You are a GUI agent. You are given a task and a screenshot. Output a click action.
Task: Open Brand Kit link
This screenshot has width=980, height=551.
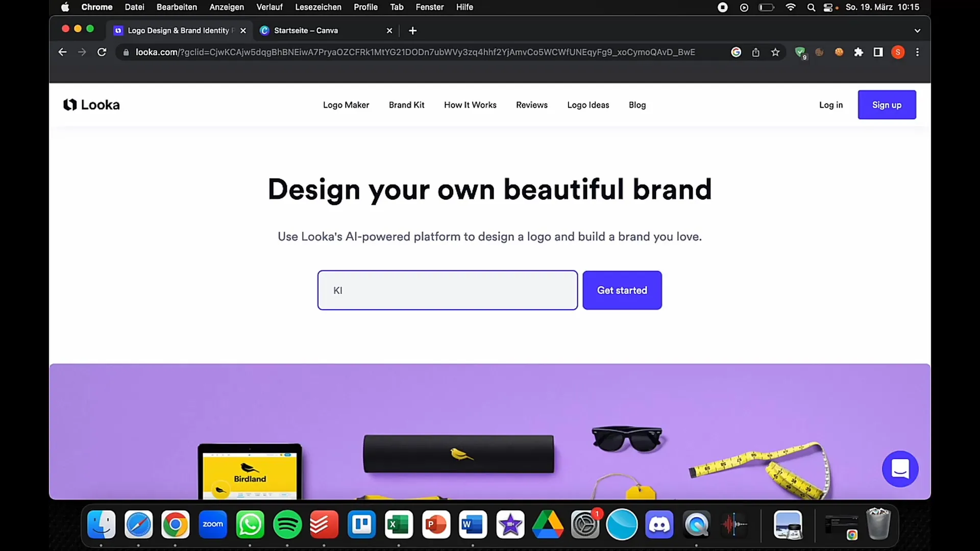[406, 105]
